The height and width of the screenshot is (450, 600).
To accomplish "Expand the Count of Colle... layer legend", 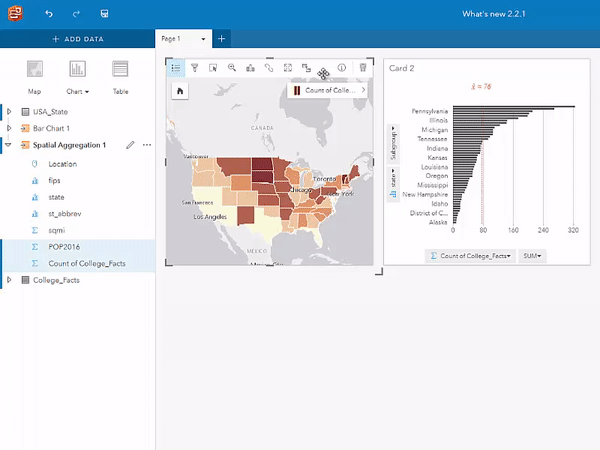I will pos(363,90).
